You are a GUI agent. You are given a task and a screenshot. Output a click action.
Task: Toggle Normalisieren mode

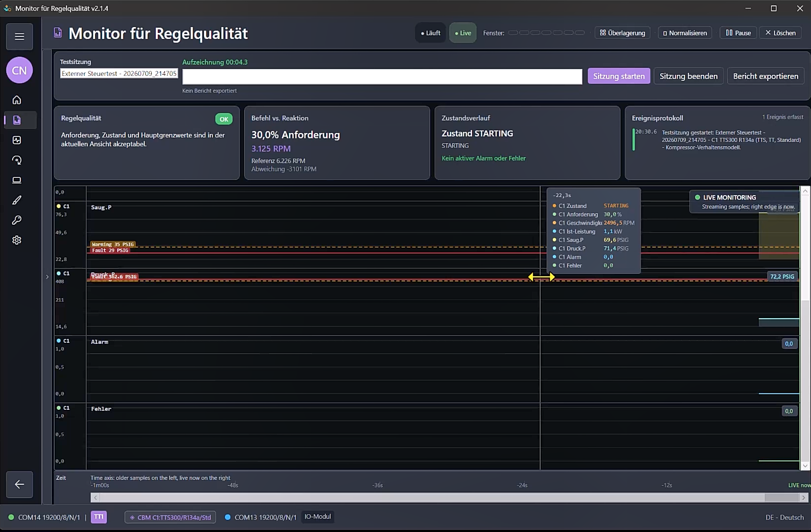point(685,33)
